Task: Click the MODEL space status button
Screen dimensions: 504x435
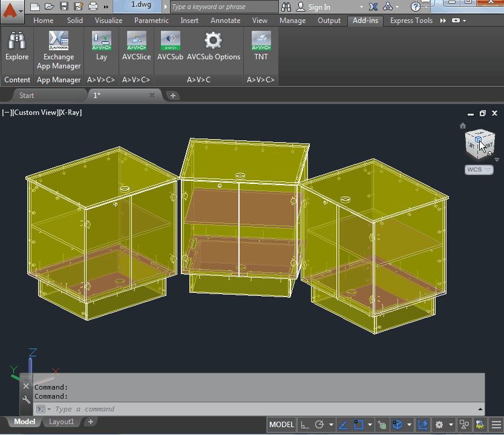Action: [x=282, y=425]
